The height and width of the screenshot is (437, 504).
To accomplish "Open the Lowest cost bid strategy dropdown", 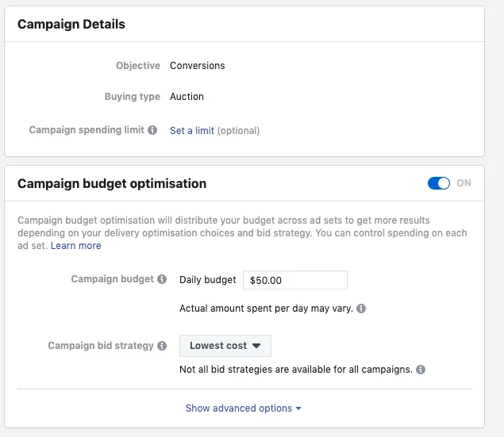I will pyautogui.click(x=225, y=346).
